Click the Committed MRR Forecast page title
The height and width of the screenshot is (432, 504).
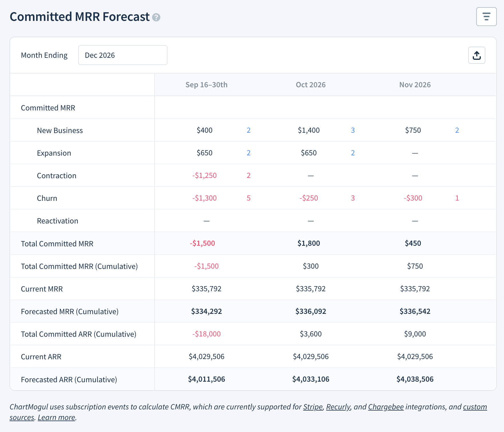pos(80,17)
